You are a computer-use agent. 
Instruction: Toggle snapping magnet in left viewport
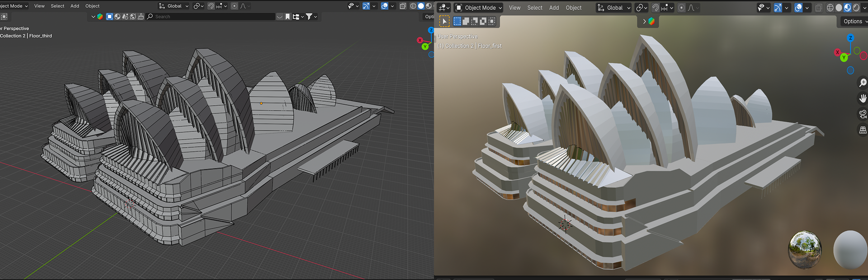pyautogui.click(x=211, y=6)
